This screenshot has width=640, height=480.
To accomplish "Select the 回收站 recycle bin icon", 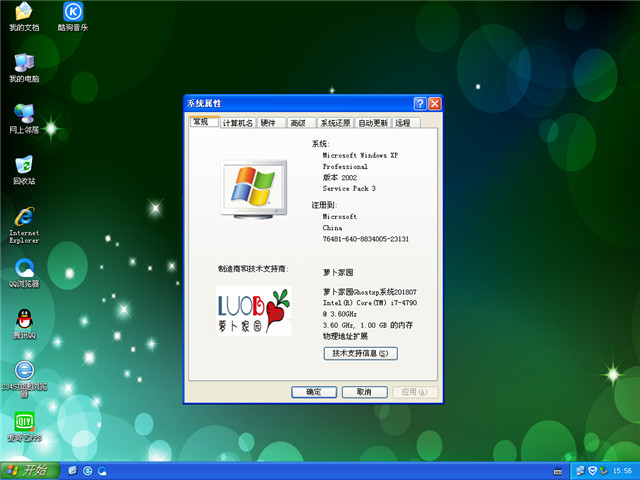I will (x=24, y=170).
